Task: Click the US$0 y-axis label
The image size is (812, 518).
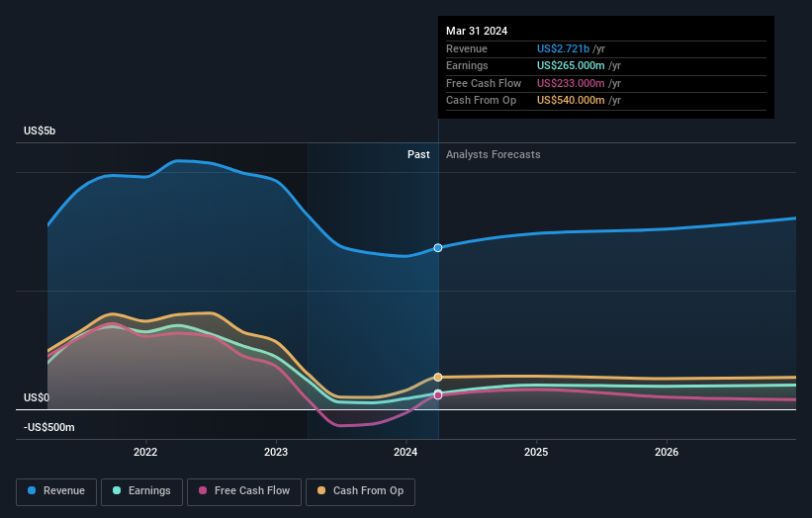Action: click(x=37, y=398)
